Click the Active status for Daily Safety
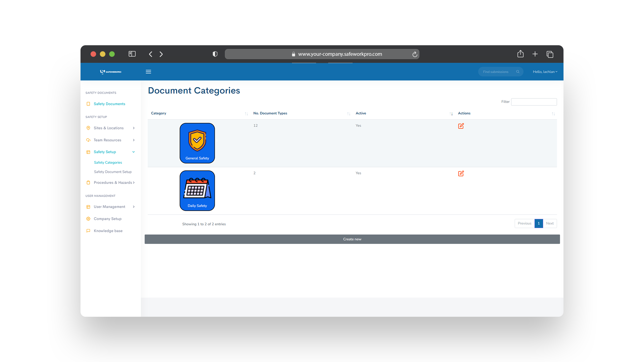The height and width of the screenshot is (362, 644). [x=358, y=173]
